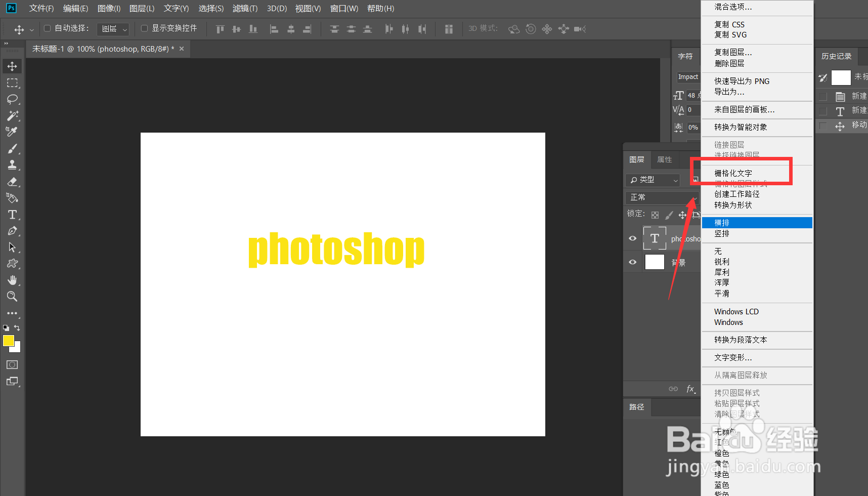Lock image pixels with brush icon
Image resolution: width=868 pixels, height=496 pixels.
tap(669, 215)
